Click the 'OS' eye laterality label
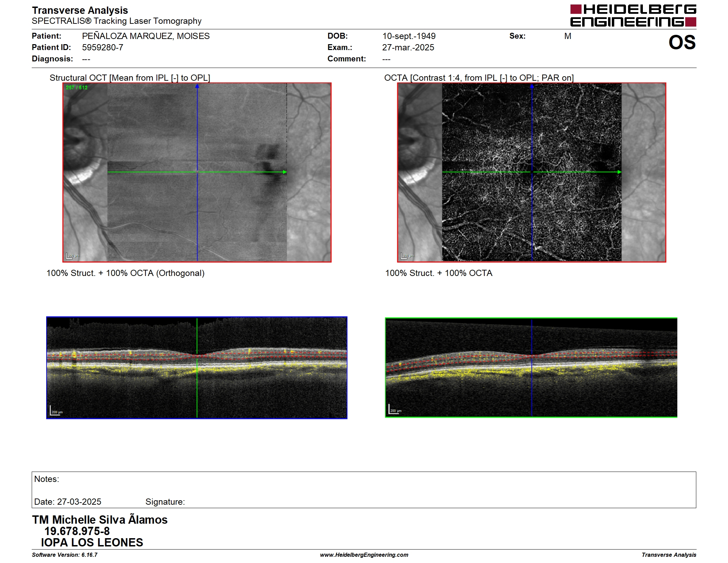Viewport: 728px width, 563px height. coord(682,42)
